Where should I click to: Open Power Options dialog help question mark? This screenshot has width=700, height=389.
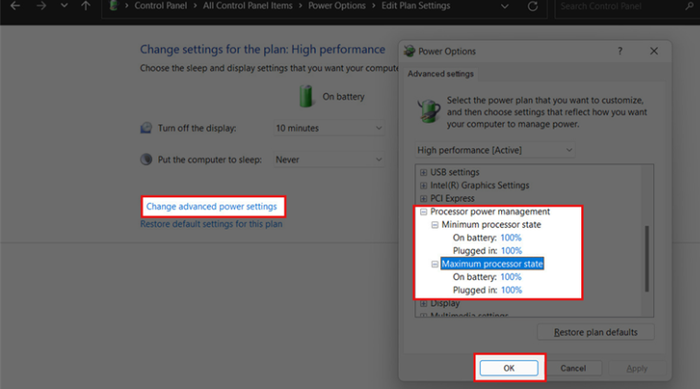tap(620, 51)
